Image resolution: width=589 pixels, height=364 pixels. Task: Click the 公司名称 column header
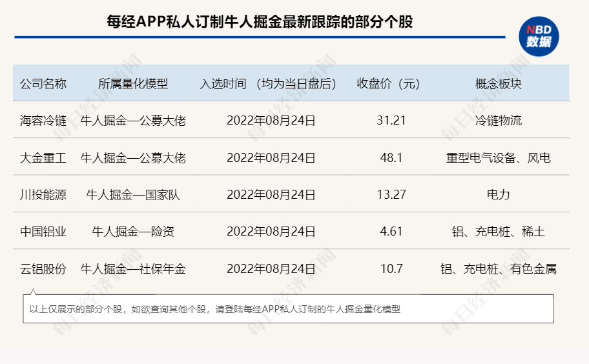coord(43,84)
